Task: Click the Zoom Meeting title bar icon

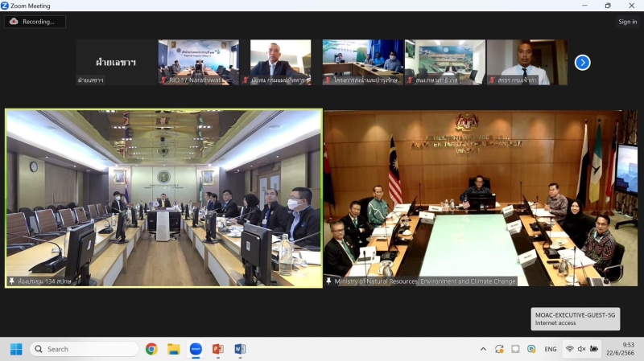Action: pyautogui.click(x=6, y=6)
